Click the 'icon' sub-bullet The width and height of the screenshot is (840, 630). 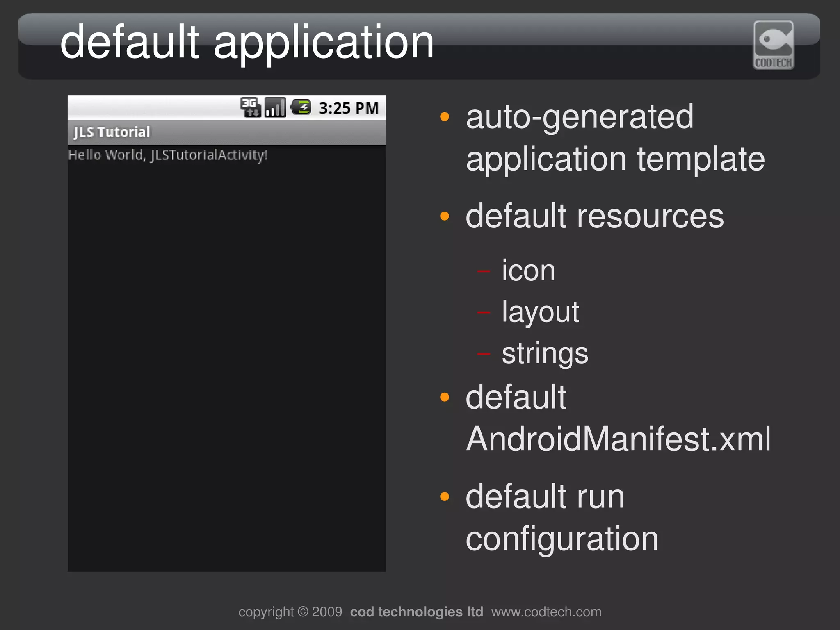(528, 271)
